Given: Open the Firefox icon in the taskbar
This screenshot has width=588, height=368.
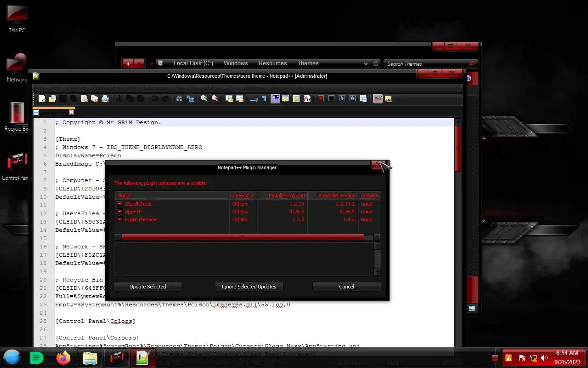Looking at the screenshot, I should pos(63,357).
